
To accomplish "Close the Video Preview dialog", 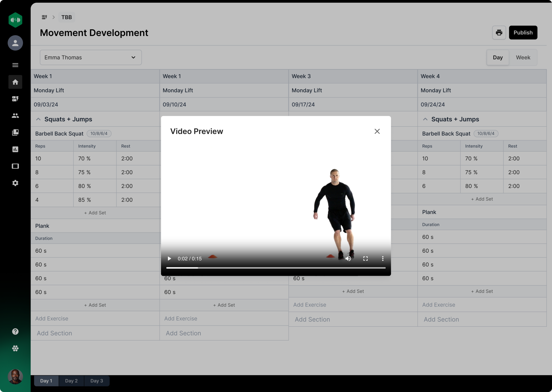I will pos(377,131).
